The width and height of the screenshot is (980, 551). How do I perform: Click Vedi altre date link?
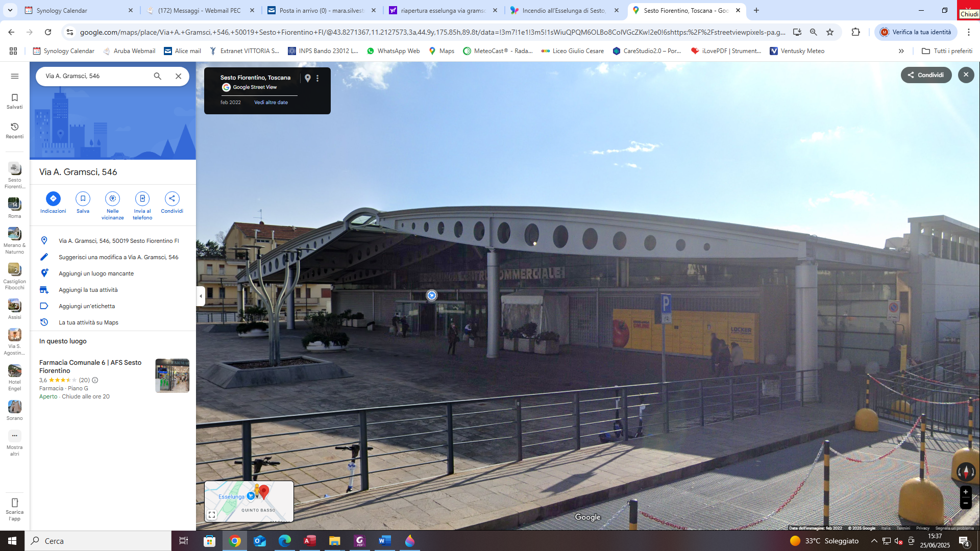click(271, 103)
